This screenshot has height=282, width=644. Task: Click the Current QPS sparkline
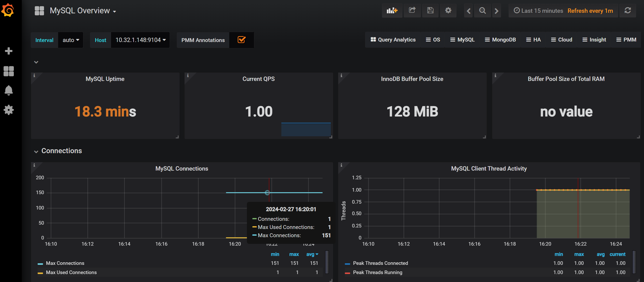[306, 129]
